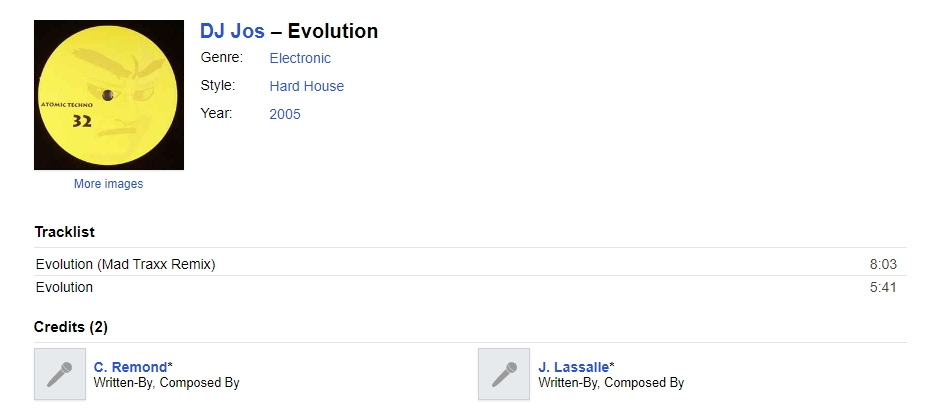Click the Style label text
The height and width of the screenshot is (420, 931).
click(x=218, y=86)
